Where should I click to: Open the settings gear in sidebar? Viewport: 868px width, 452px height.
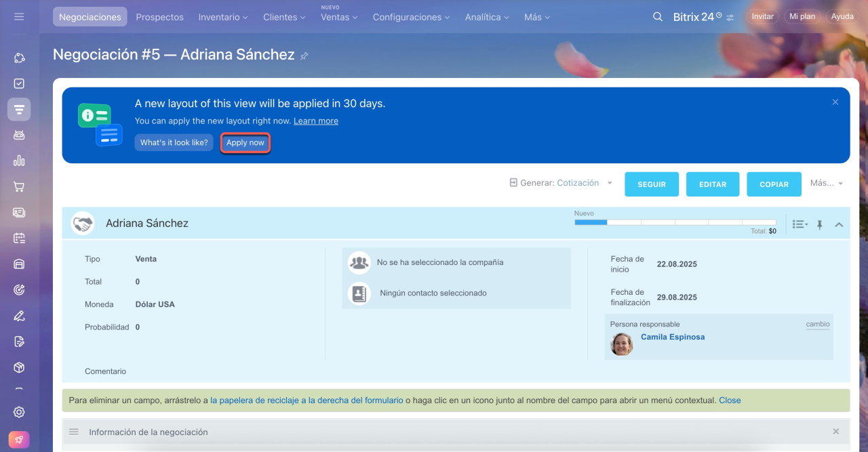[19, 412]
